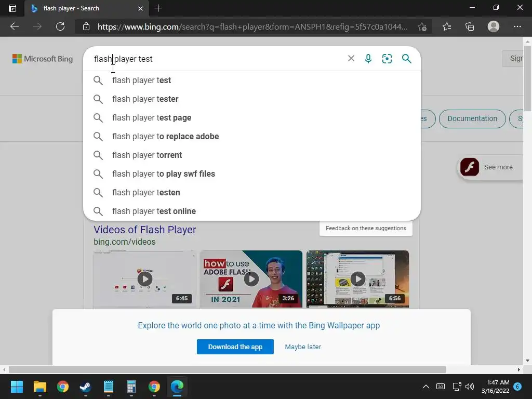Screen dimensions: 532x399
Task: Click the horizontal scrollbar thumb
Action: tap(228, 369)
